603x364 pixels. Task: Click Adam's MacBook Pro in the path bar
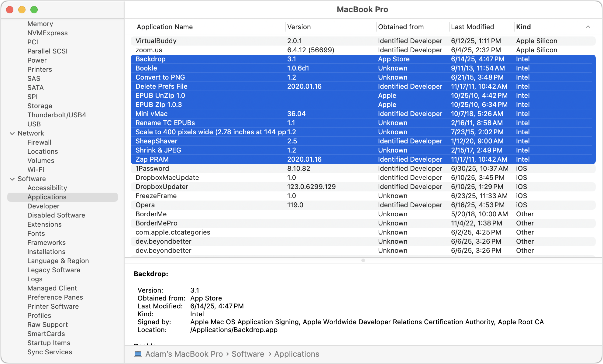184,354
